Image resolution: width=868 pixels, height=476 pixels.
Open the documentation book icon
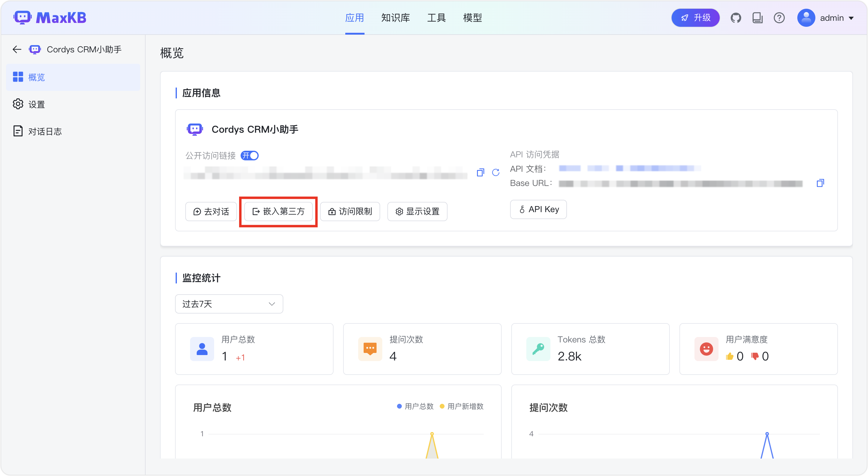coord(758,18)
